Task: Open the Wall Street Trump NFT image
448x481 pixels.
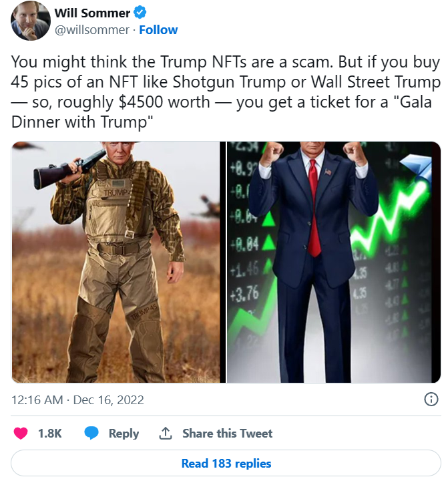Action: pyautogui.click(x=334, y=262)
